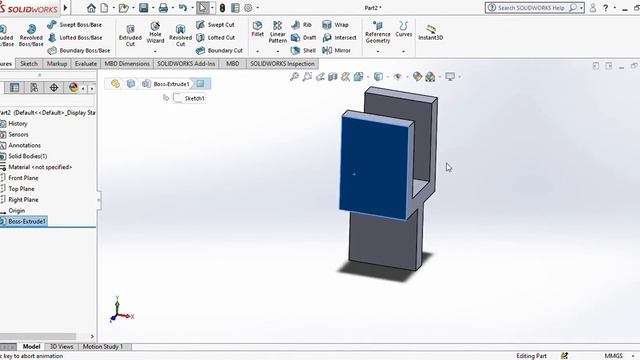The height and width of the screenshot is (360, 640).
Task: Switch to the Sketch tab
Action: [29, 64]
